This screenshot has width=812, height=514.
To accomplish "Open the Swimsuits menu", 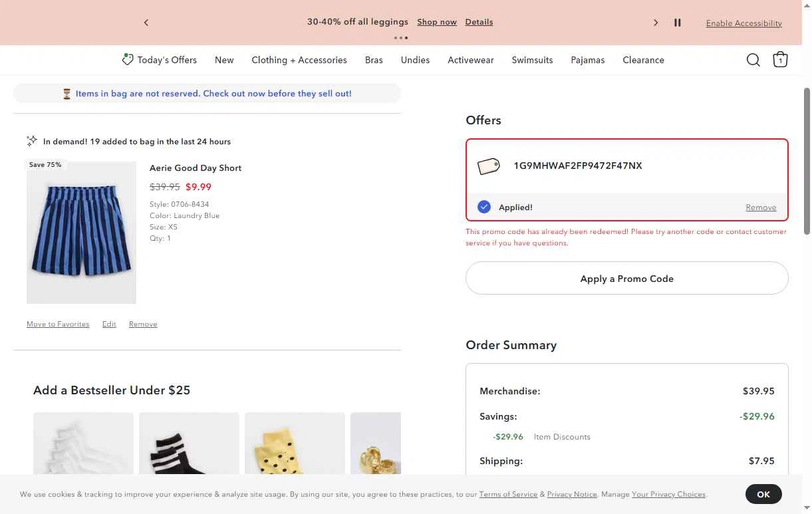I will 532,60.
